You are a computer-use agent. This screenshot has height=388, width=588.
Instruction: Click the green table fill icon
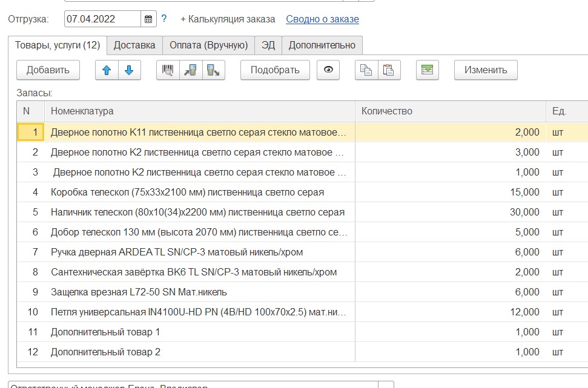click(428, 70)
